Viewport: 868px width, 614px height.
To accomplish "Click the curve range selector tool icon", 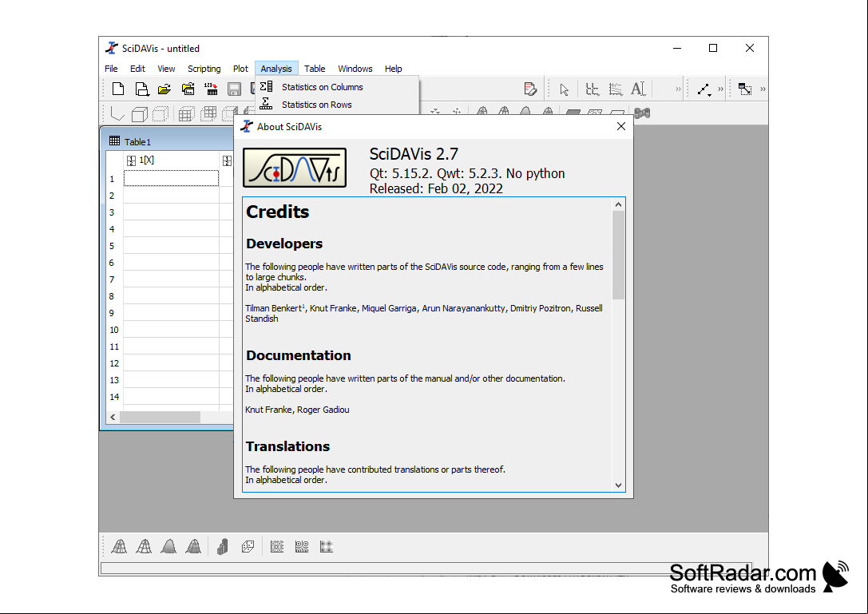I will click(x=616, y=89).
